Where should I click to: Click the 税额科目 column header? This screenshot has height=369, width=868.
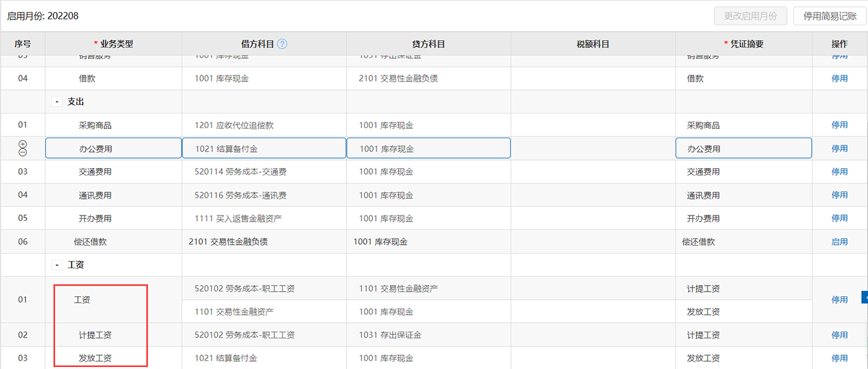pyautogui.click(x=593, y=44)
